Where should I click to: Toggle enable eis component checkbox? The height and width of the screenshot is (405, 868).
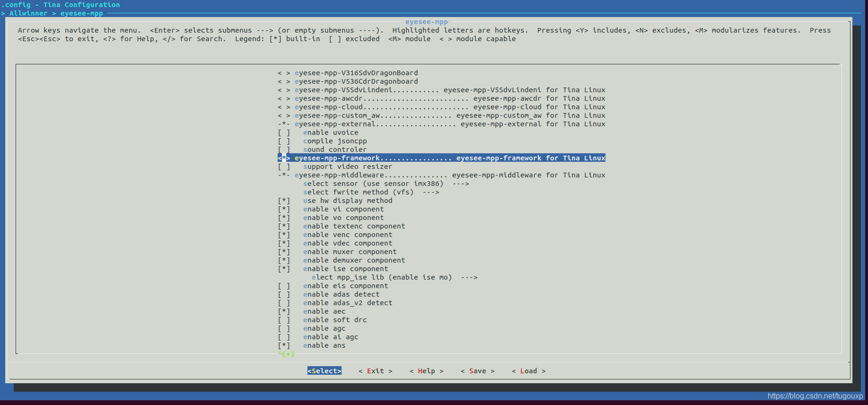[284, 286]
